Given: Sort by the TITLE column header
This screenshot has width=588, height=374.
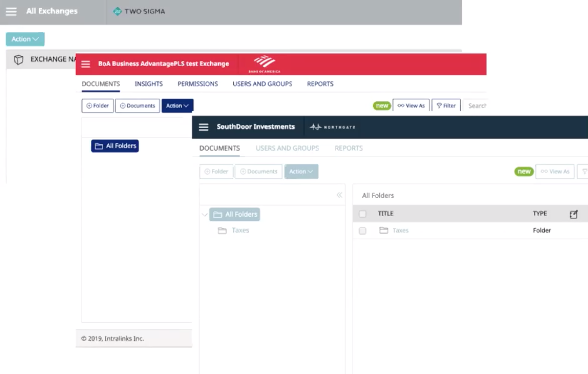Looking at the screenshot, I should (x=386, y=214).
